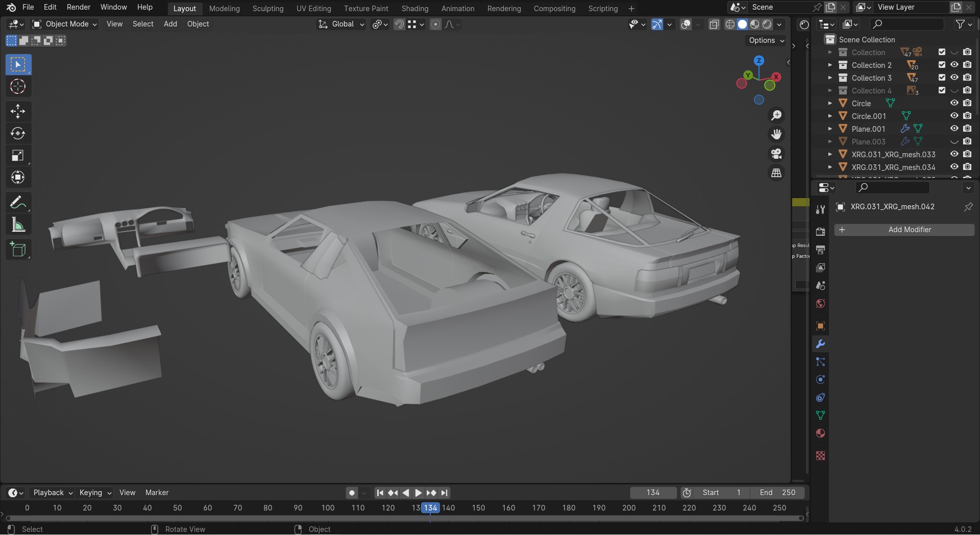This screenshot has height=535, width=980.
Task: Select the Scale tool
Action: [x=18, y=156]
